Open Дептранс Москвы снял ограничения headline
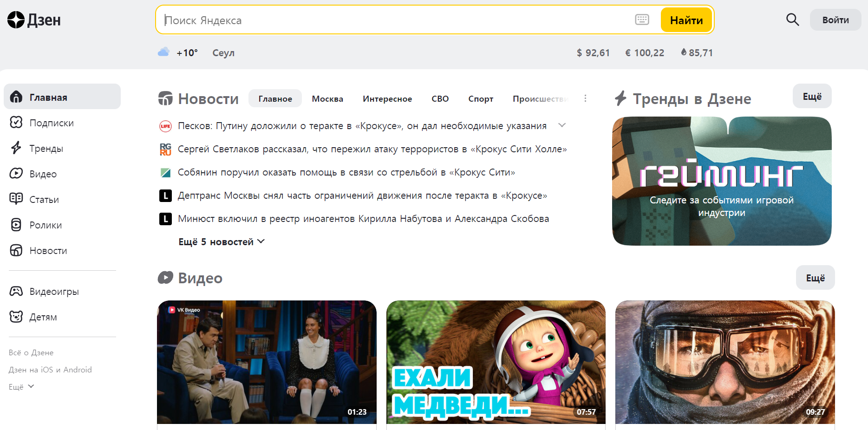 click(362, 195)
